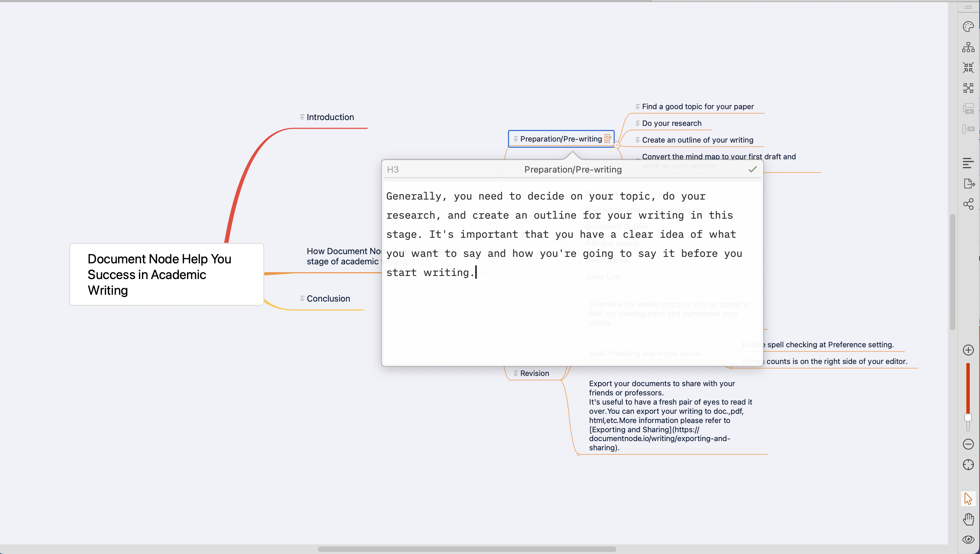Confirm the note with the green checkmark
Viewport: 980px width, 554px height.
[753, 169]
